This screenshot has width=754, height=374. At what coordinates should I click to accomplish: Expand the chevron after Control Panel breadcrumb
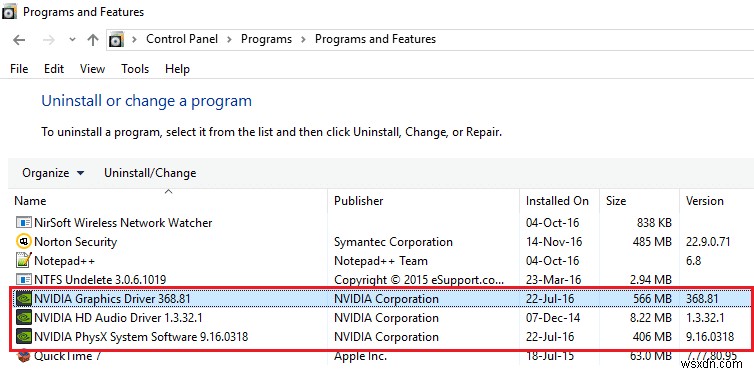pyautogui.click(x=229, y=39)
